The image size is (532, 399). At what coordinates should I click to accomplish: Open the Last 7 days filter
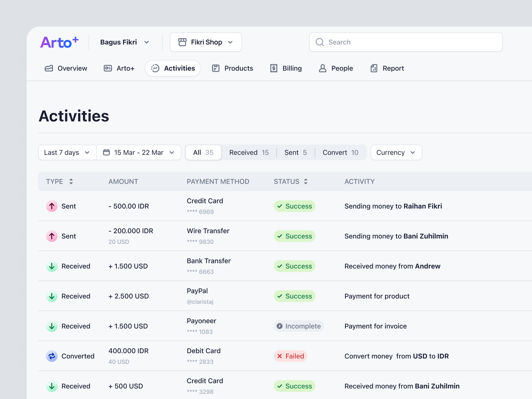(67, 152)
